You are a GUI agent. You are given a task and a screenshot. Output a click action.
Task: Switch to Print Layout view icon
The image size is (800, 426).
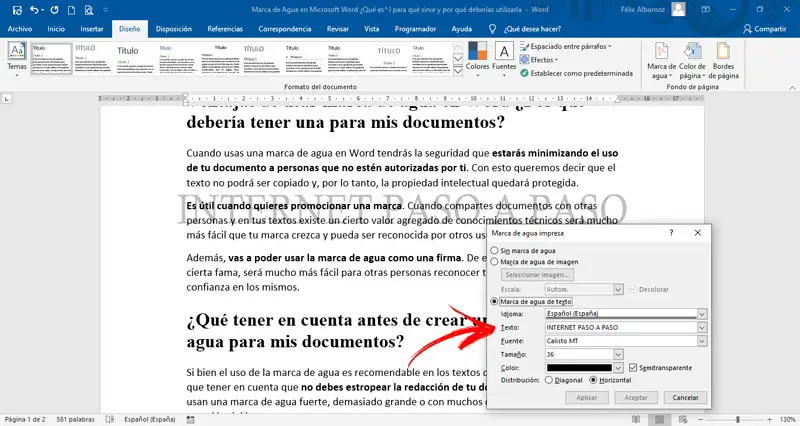click(x=659, y=419)
